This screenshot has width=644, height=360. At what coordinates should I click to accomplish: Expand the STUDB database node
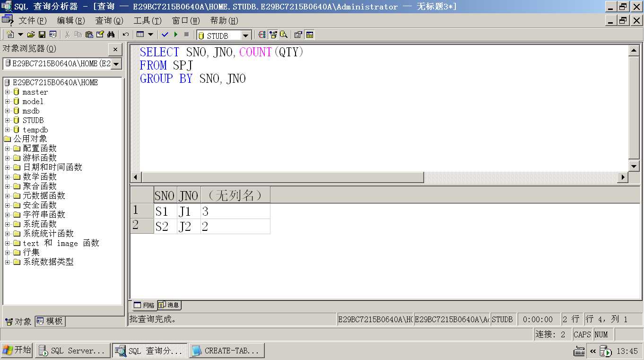pos(7,120)
